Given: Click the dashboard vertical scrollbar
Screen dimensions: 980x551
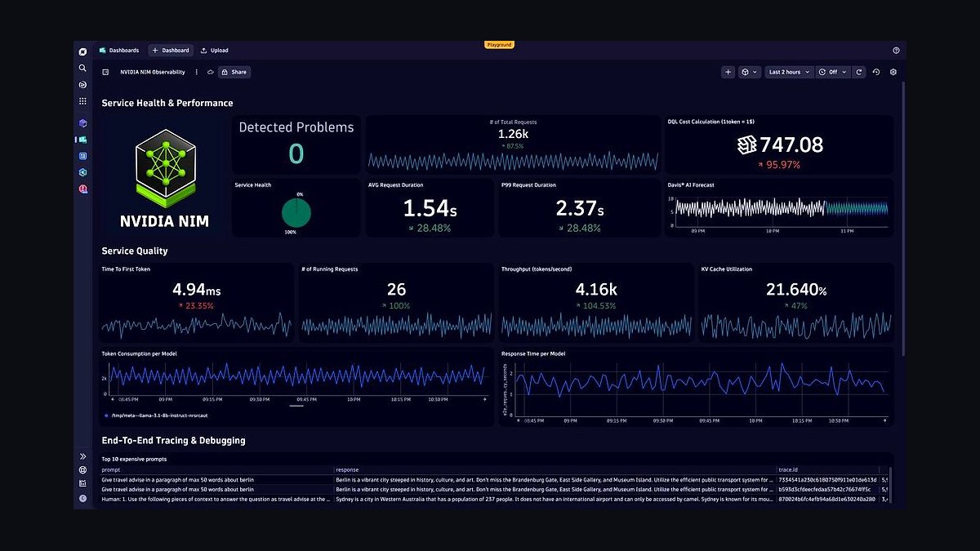Looking at the screenshot, I should tap(903, 219).
